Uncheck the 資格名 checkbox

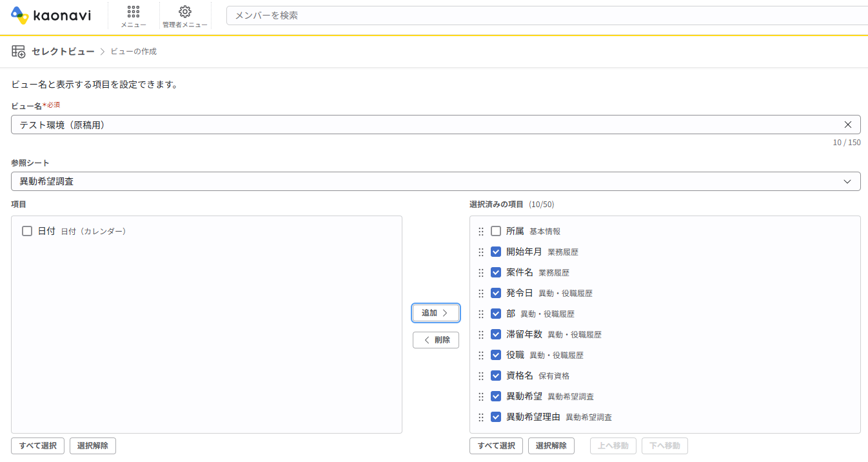point(496,376)
